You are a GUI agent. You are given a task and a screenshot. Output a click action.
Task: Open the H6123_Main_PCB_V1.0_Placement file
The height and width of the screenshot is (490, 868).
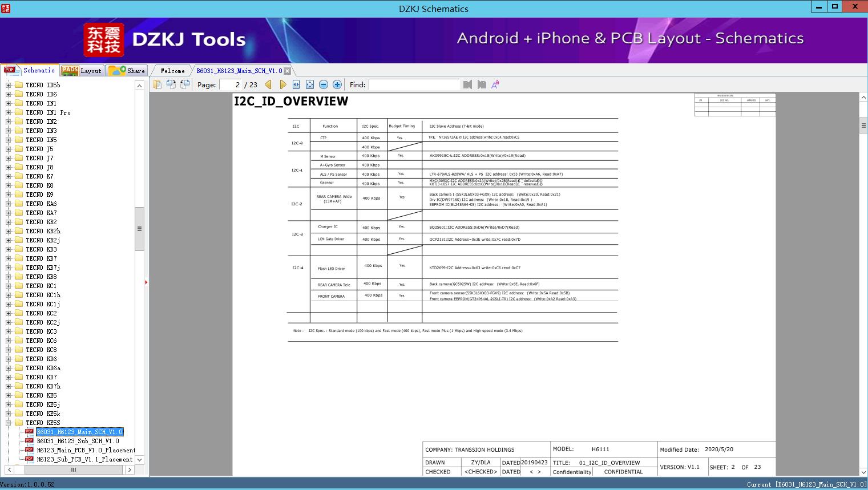(x=86, y=450)
